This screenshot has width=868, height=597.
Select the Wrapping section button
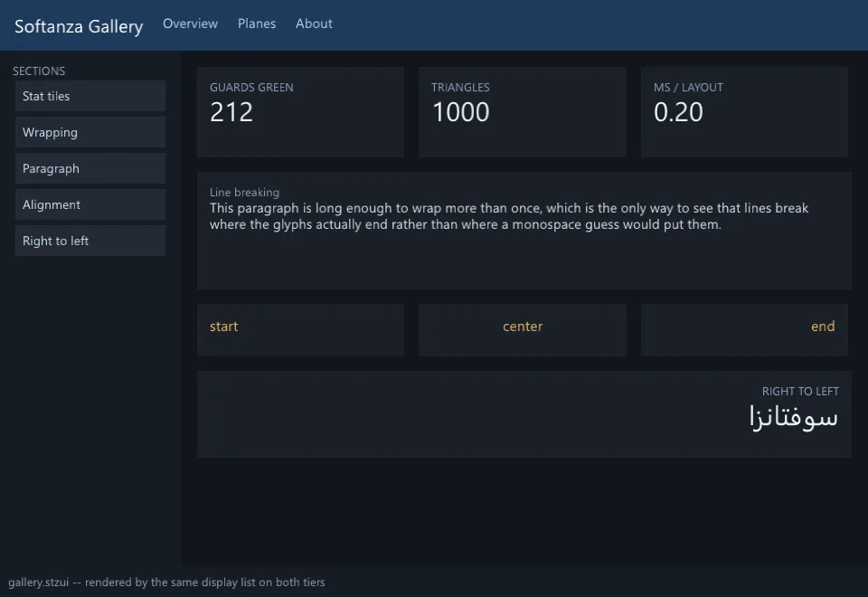click(90, 132)
